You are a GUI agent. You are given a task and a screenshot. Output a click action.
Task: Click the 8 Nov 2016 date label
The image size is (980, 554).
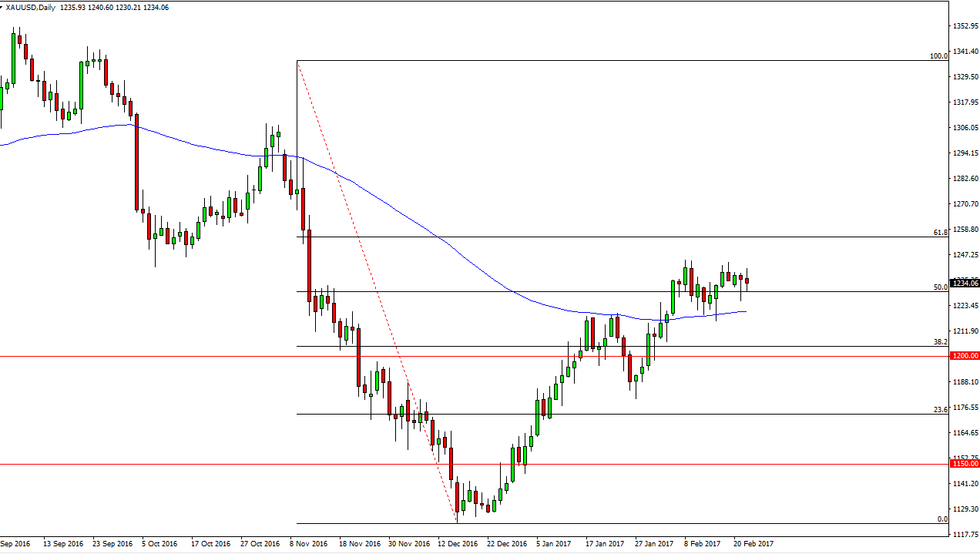[307, 543]
